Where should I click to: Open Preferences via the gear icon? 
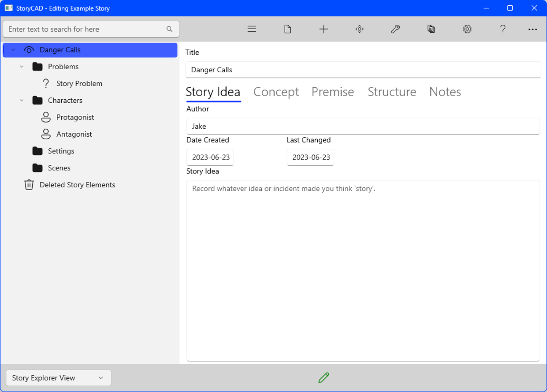click(467, 29)
